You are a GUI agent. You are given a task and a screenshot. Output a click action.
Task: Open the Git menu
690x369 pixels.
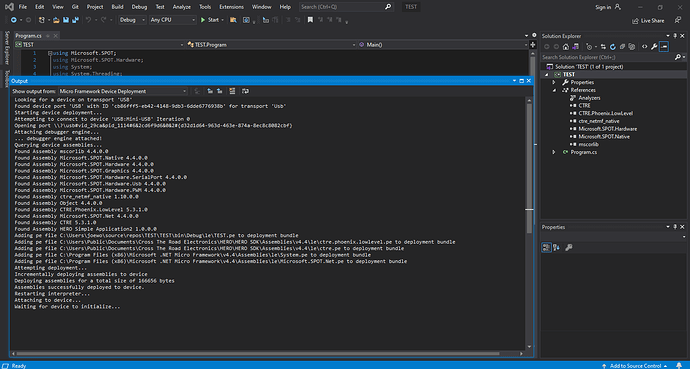[x=75, y=7]
